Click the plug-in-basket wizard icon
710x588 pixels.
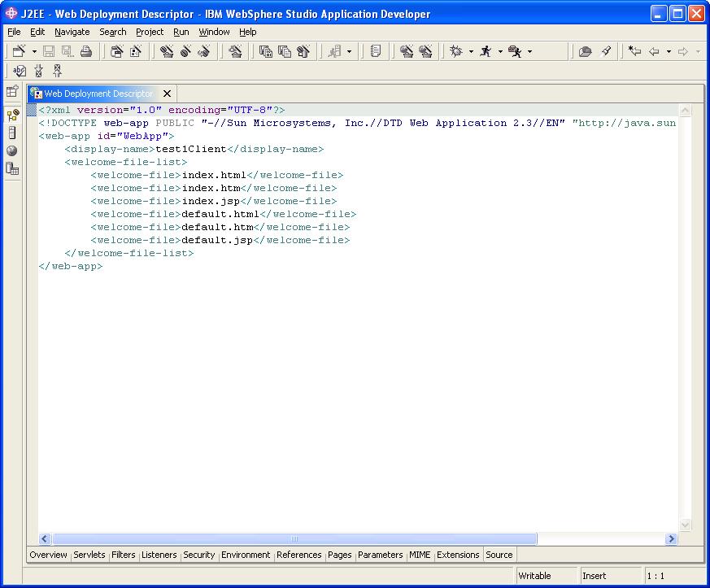235,51
